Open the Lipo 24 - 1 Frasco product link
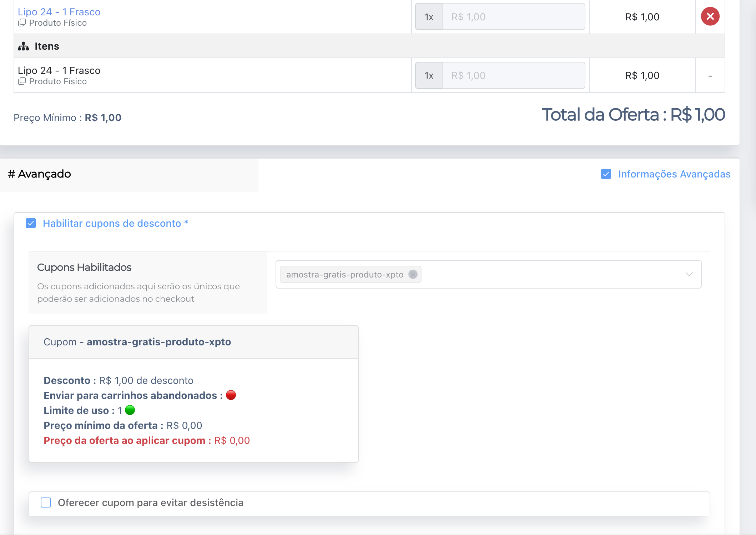Viewport: 756px width, 535px height. [x=59, y=11]
